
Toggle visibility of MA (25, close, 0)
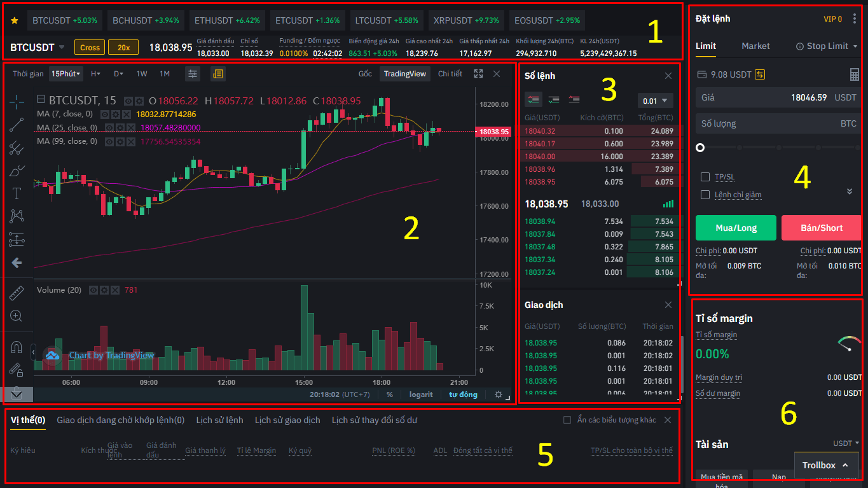coord(109,127)
